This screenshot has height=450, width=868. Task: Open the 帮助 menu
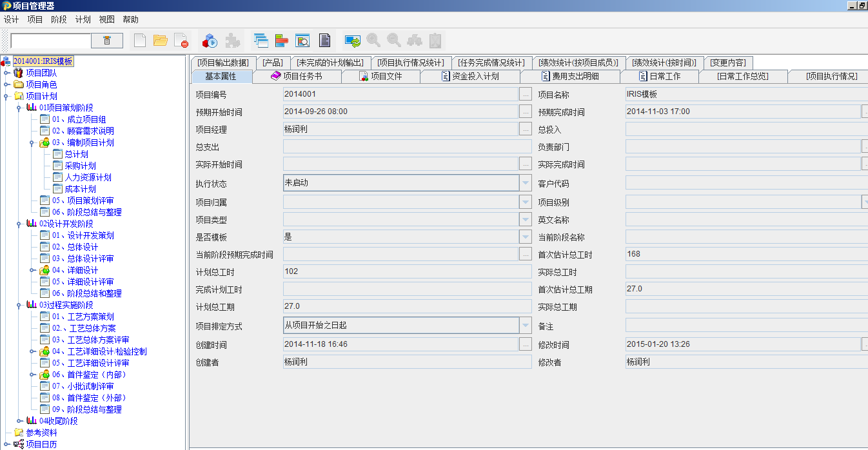click(130, 19)
